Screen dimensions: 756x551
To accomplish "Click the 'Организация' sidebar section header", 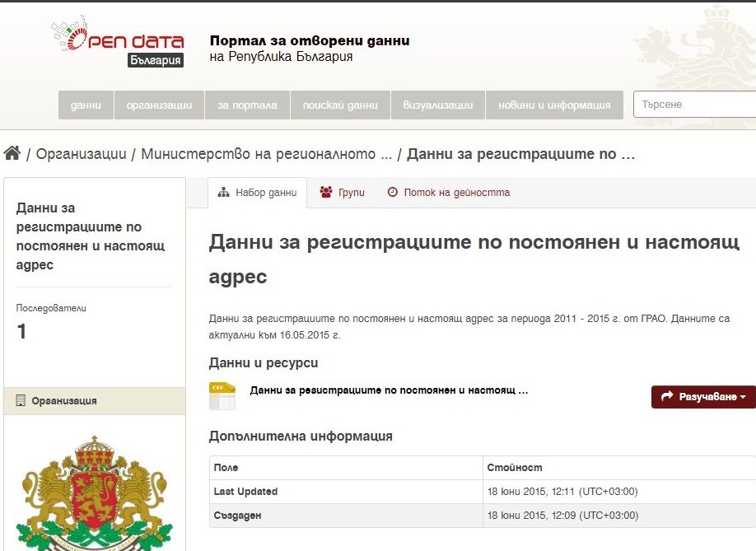I will (95, 400).
